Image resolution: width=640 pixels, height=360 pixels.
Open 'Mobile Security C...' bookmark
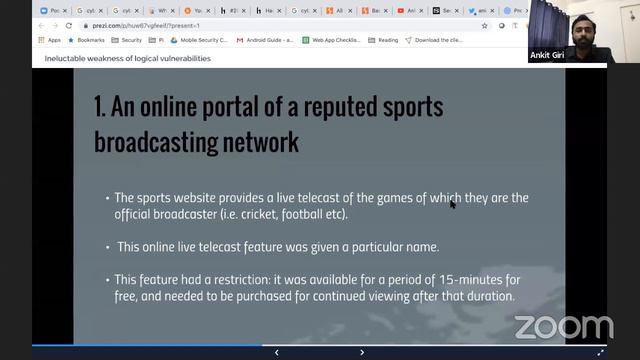tap(199, 40)
